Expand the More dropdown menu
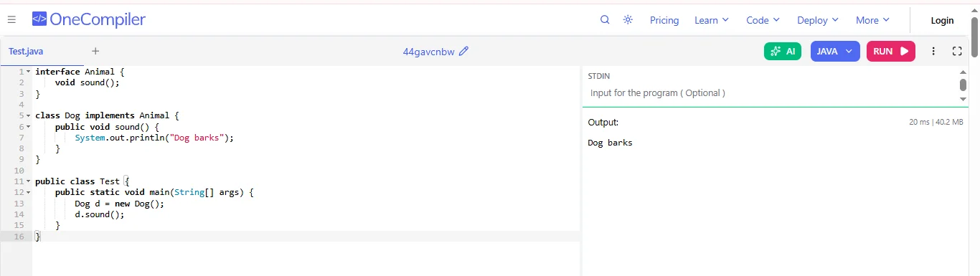980x276 pixels. 872,20
